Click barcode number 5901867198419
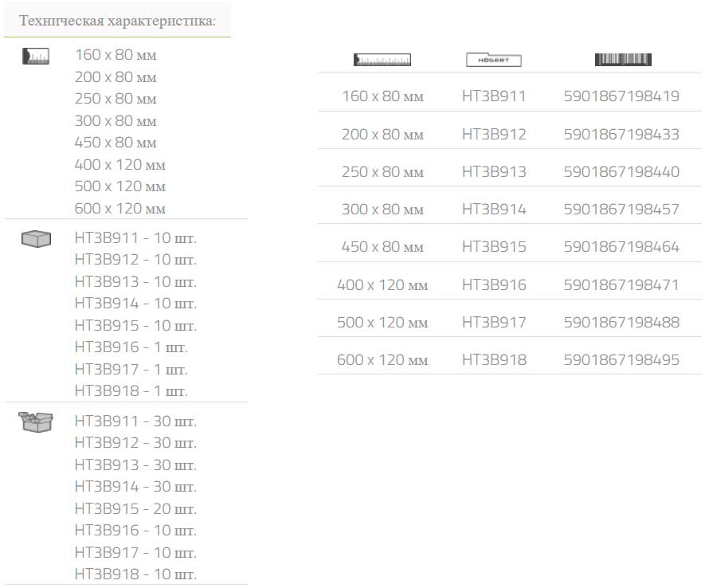This screenshot has height=588, width=705. (x=621, y=96)
